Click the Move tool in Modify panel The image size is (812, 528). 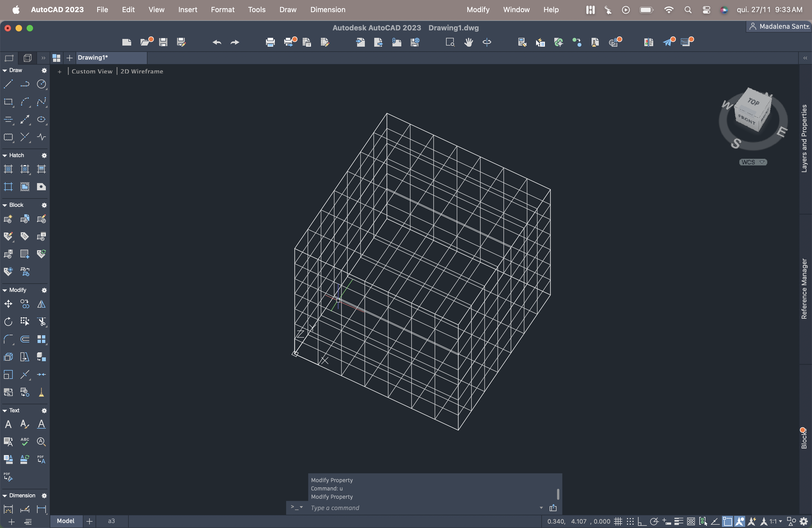pyautogui.click(x=8, y=303)
